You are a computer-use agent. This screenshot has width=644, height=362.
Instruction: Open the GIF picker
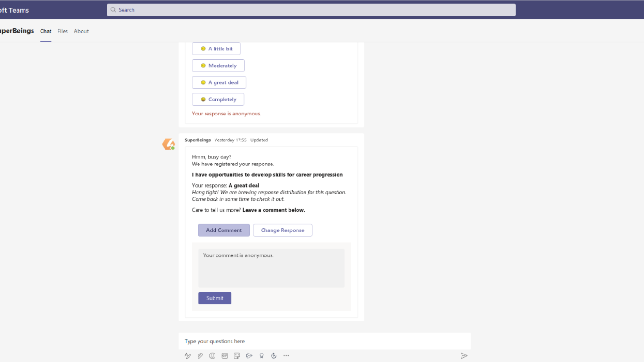click(x=224, y=356)
